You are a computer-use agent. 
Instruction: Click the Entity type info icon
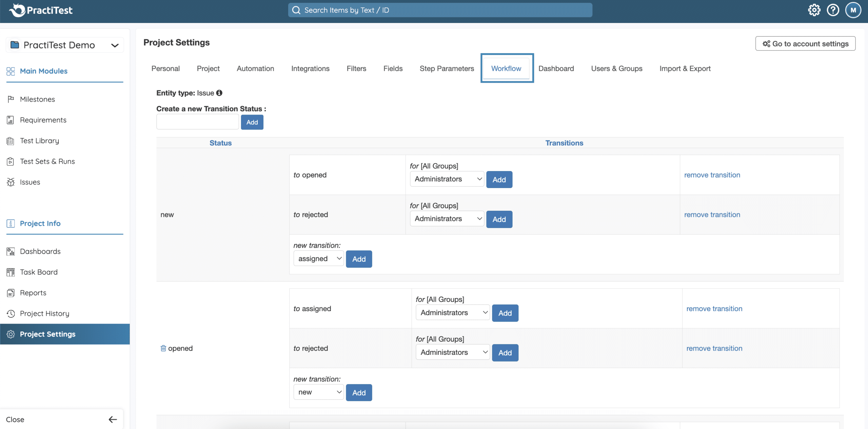(219, 93)
